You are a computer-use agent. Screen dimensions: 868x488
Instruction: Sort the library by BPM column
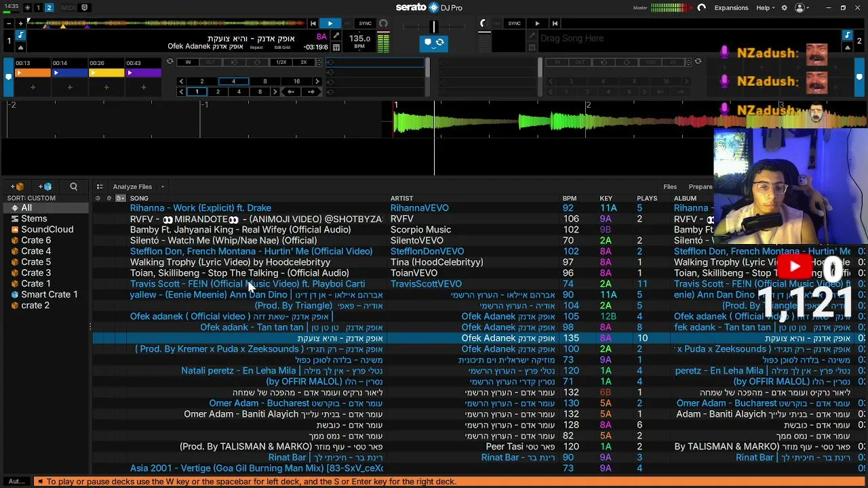[x=569, y=198]
